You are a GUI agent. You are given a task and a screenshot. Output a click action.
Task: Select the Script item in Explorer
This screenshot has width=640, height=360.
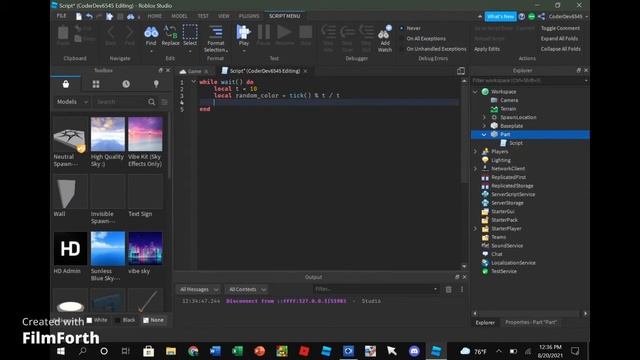[x=516, y=143]
